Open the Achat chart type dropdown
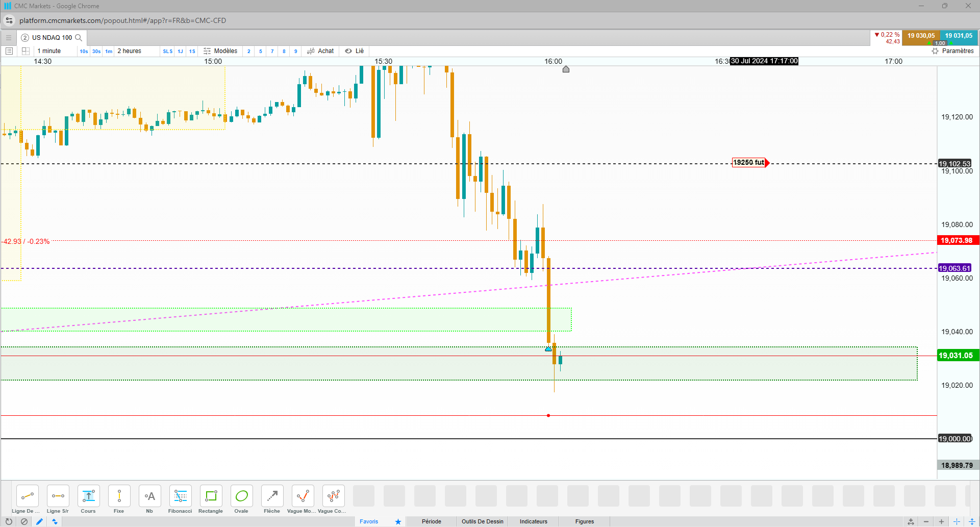 pos(320,51)
